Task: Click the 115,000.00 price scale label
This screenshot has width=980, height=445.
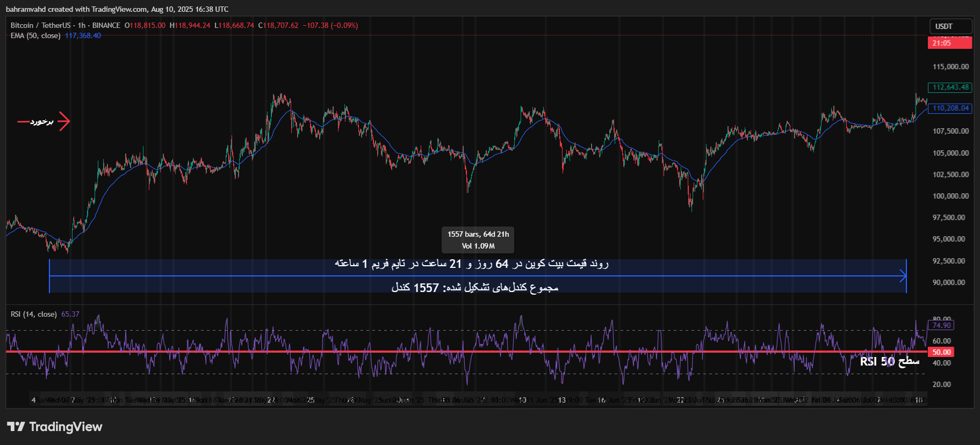Action: pos(950,67)
